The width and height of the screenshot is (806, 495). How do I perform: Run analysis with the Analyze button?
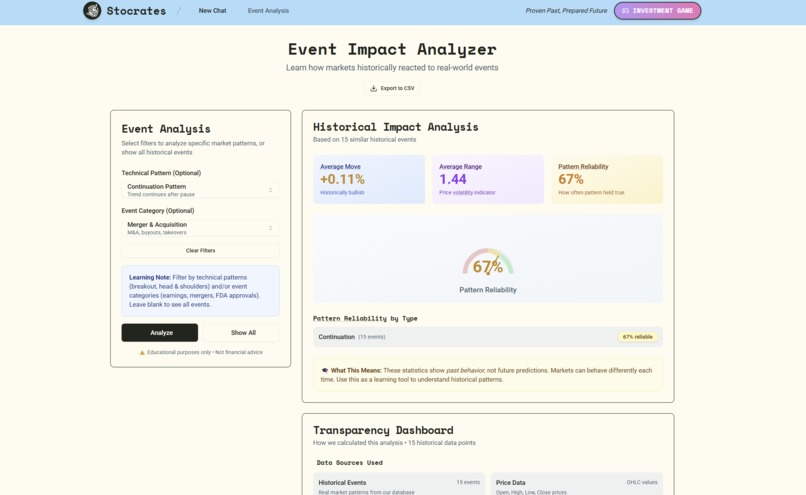pos(160,333)
